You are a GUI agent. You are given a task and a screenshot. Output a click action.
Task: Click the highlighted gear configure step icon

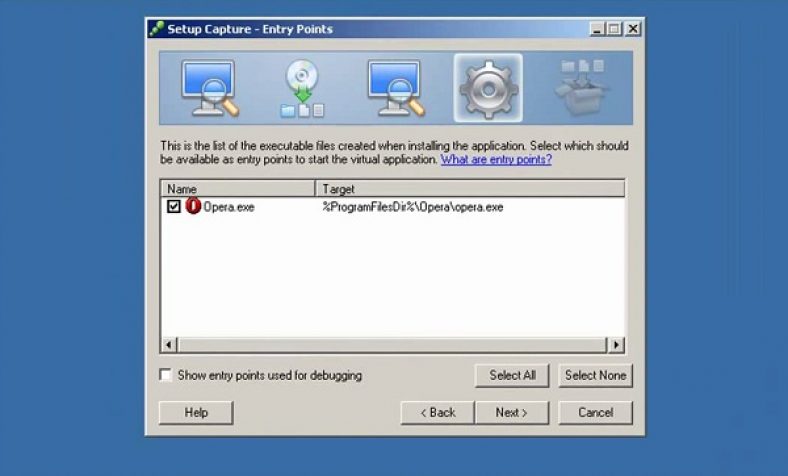[x=488, y=88]
